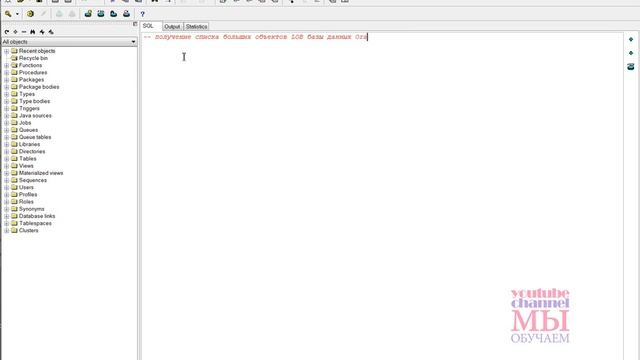Image resolution: width=640 pixels, height=360 pixels.
Task: Click the minus icon in object browser toolbar
Action: [24, 32]
